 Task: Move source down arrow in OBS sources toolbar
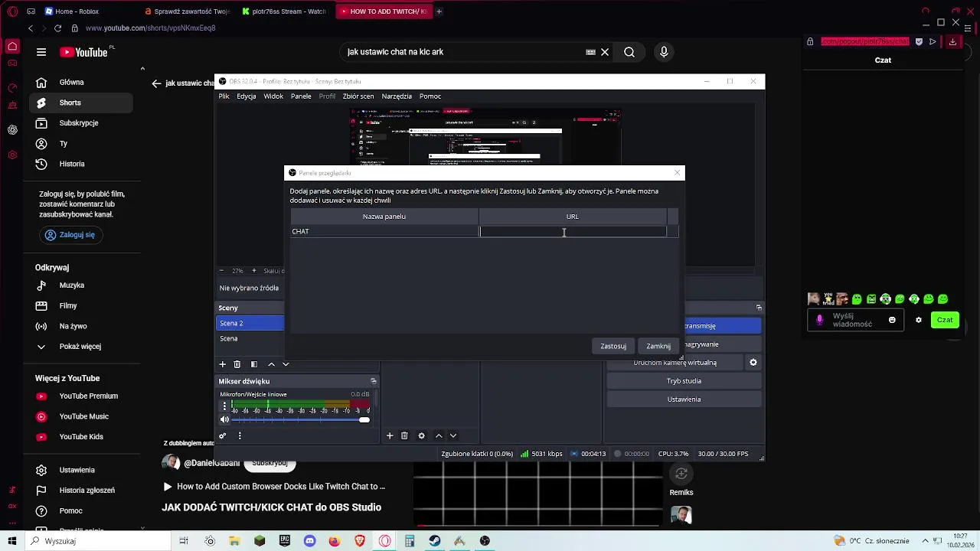tap(453, 435)
